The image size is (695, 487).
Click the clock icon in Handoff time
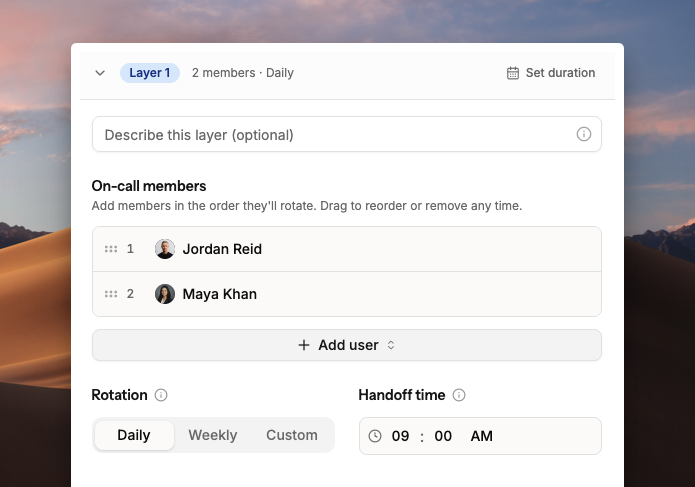click(375, 436)
